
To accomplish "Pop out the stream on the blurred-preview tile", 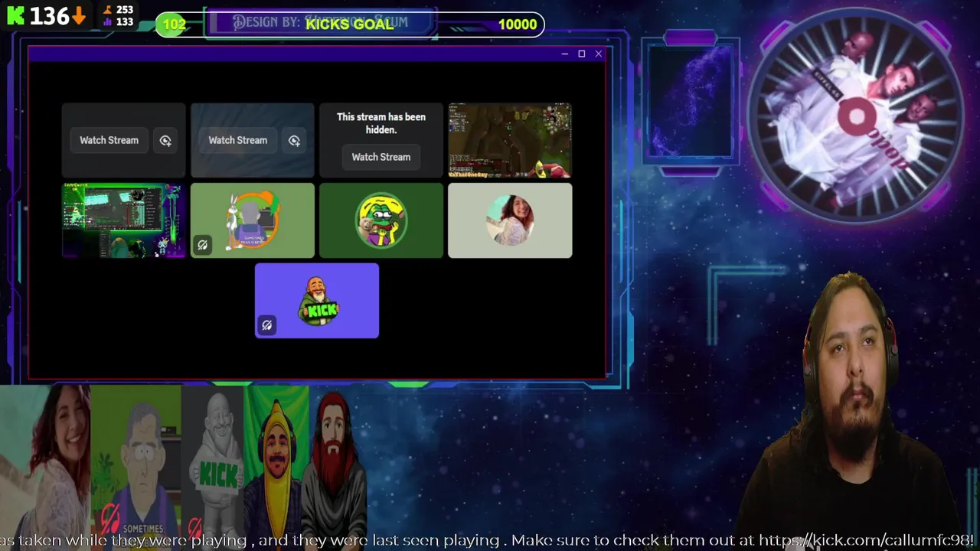I will pyautogui.click(x=294, y=140).
